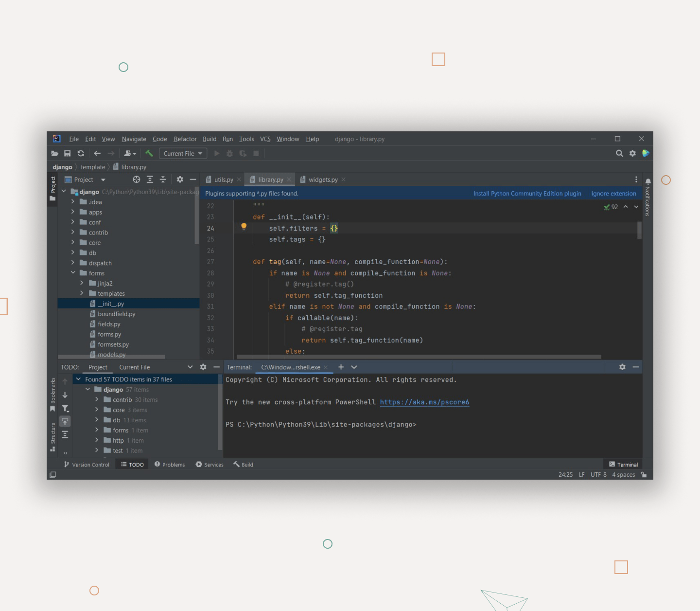The height and width of the screenshot is (611, 700).
Task: Click the editor horizontal scrollbar
Action: click(417, 357)
